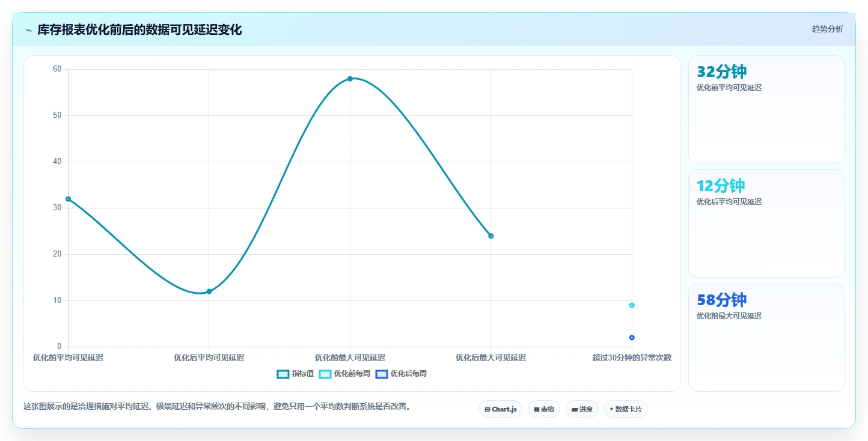The height and width of the screenshot is (441, 868).
Task: Select the 数据卡片 tag button
Action: [626, 409]
